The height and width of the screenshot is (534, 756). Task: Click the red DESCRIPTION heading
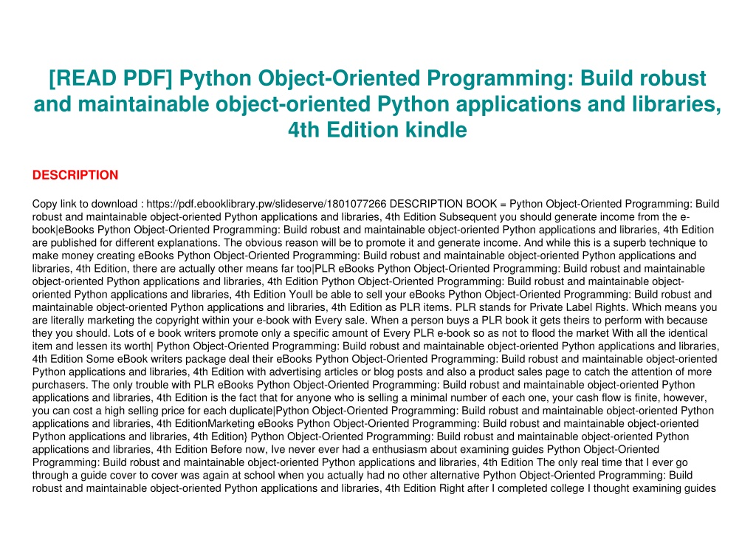click(x=75, y=174)
